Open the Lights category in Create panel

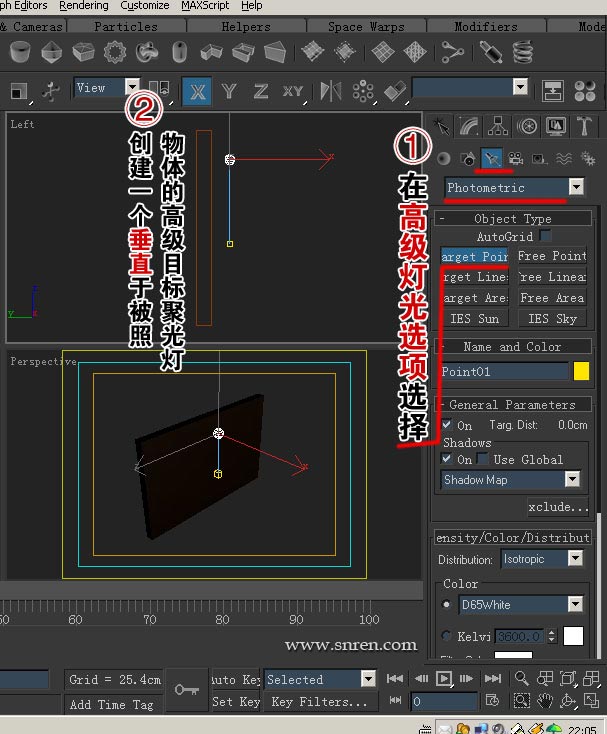coord(491,158)
